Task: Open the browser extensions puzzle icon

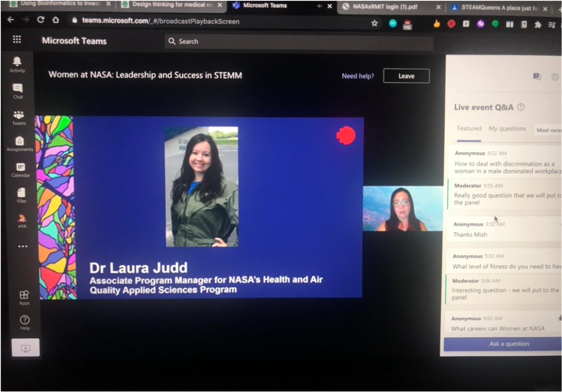Action: (x=538, y=24)
